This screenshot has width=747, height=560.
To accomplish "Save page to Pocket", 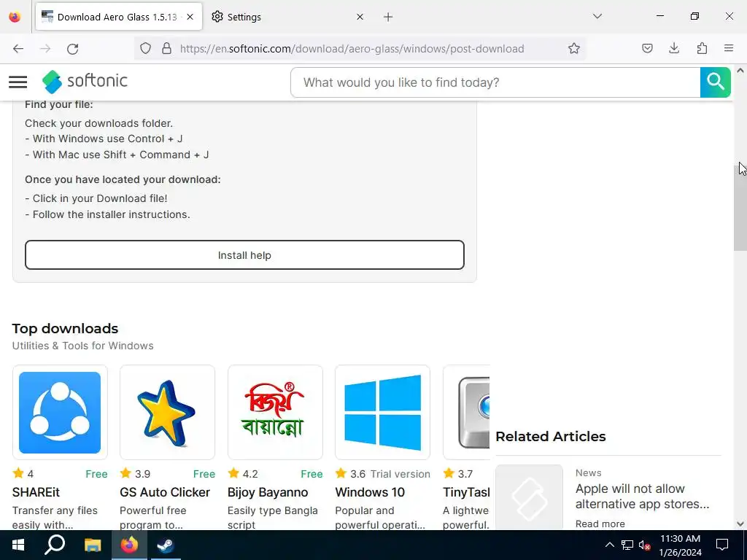I will 647,48.
